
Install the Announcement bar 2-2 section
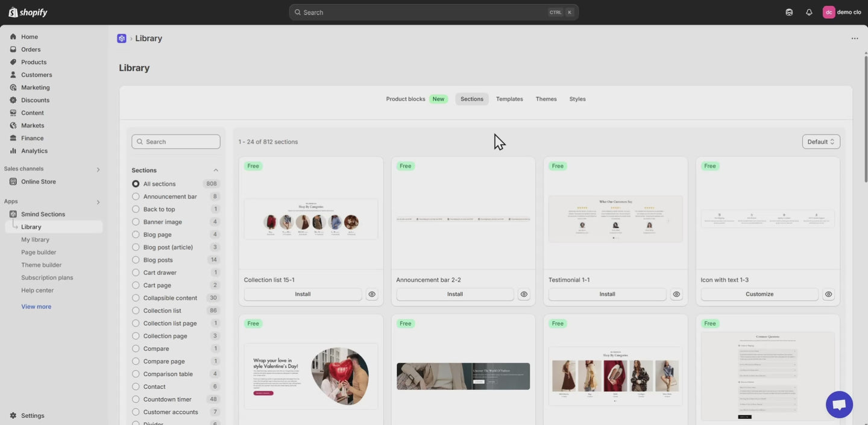(455, 294)
